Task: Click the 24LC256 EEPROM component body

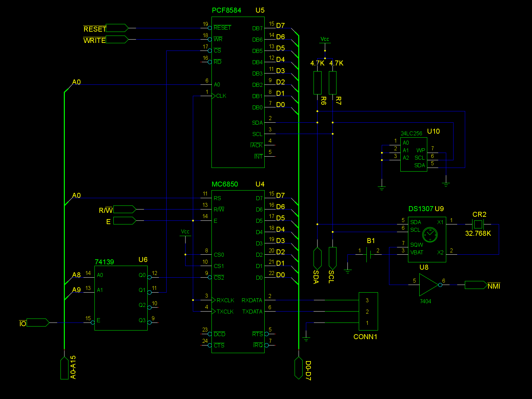Action: click(414, 154)
